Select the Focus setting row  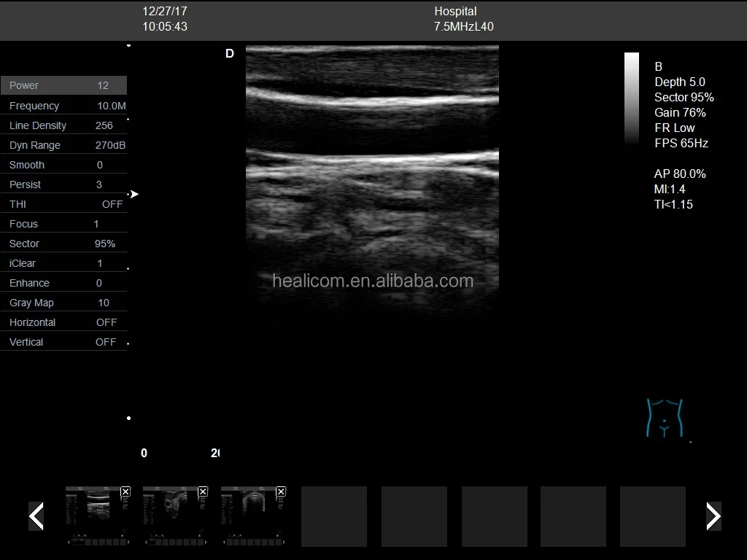[64, 223]
